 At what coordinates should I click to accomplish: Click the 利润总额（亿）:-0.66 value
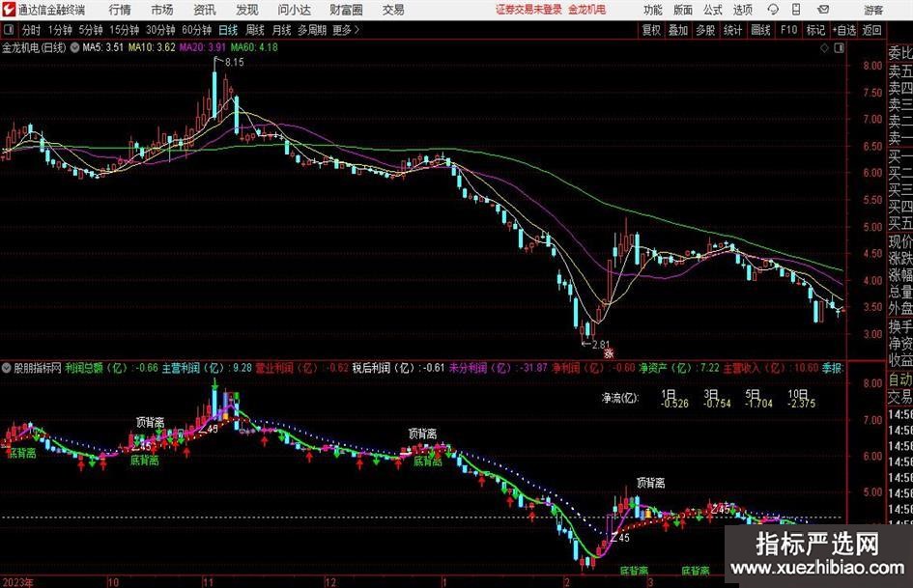(x=111, y=368)
